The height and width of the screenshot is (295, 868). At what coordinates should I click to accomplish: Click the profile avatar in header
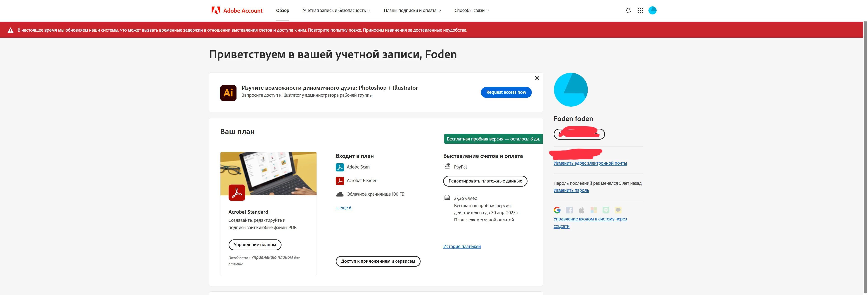652,10
